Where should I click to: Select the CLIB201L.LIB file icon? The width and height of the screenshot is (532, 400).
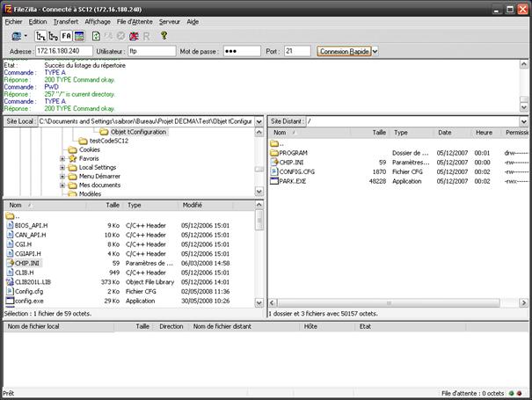pyautogui.click(x=11, y=282)
